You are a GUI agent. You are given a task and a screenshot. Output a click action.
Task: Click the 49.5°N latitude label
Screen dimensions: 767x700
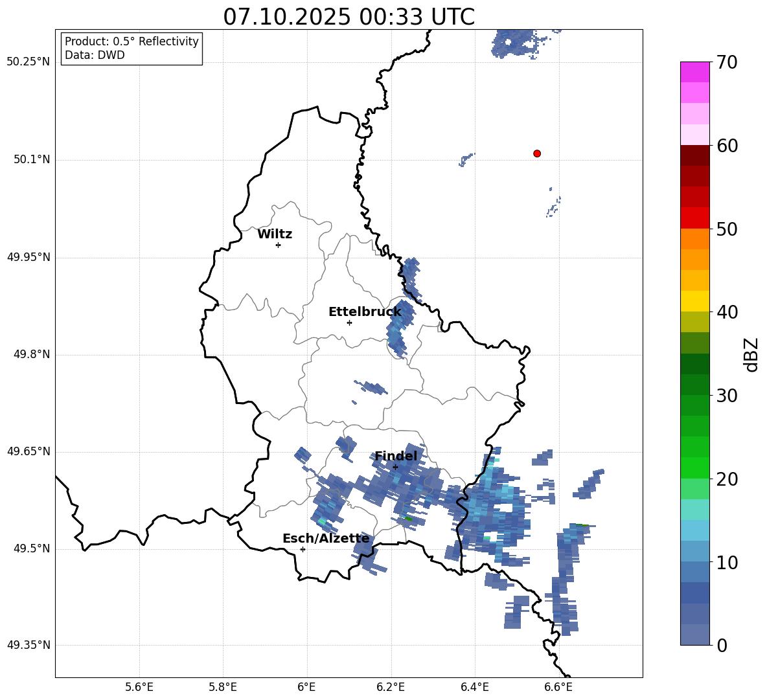point(31,548)
